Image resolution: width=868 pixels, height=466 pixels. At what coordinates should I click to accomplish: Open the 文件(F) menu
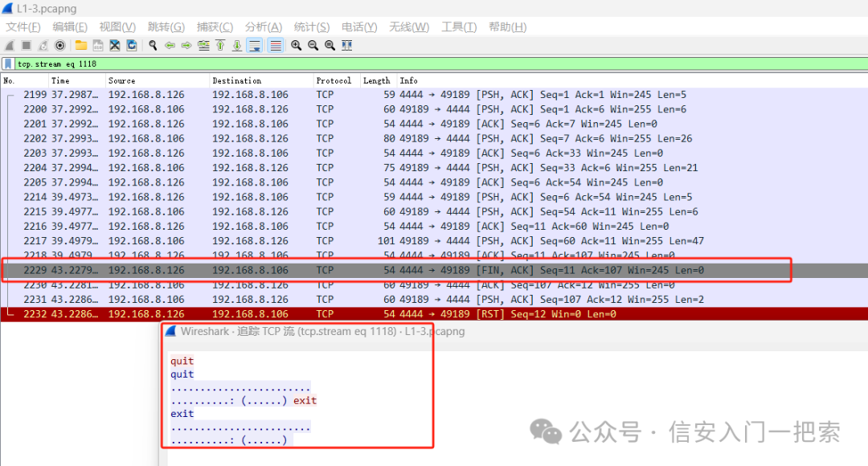tap(23, 27)
